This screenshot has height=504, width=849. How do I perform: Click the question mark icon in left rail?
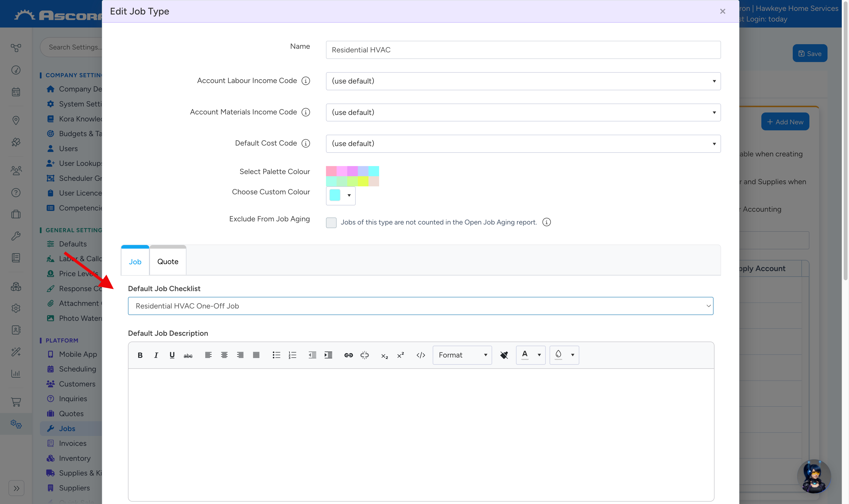(16, 193)
